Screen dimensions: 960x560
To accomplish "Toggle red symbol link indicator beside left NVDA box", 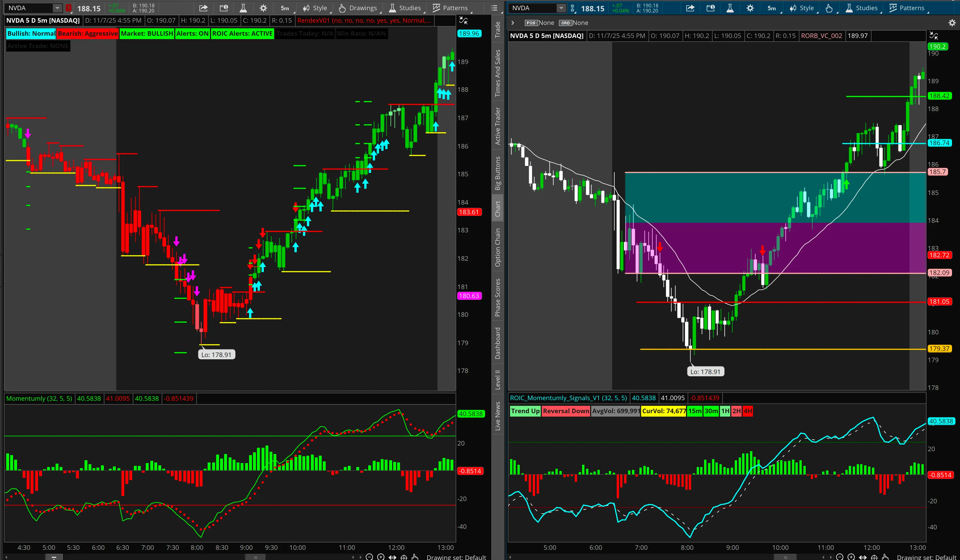I will [69, 8].
